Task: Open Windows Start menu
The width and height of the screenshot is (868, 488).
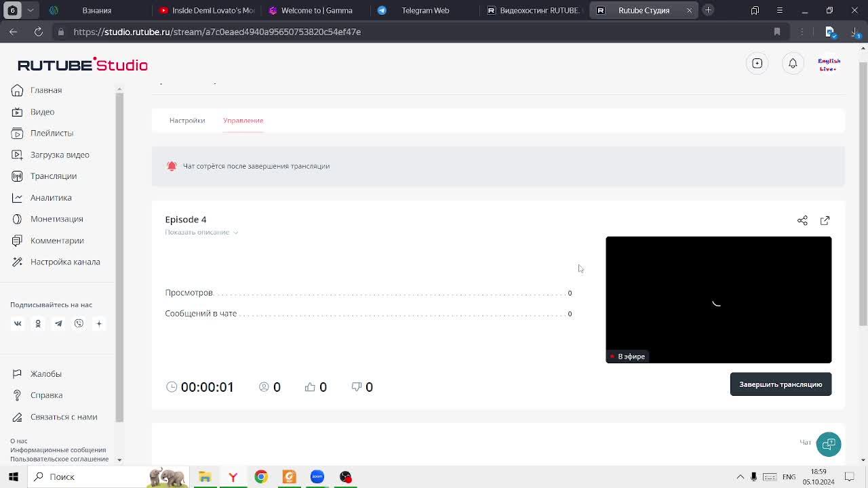Action: click(14, 476)
